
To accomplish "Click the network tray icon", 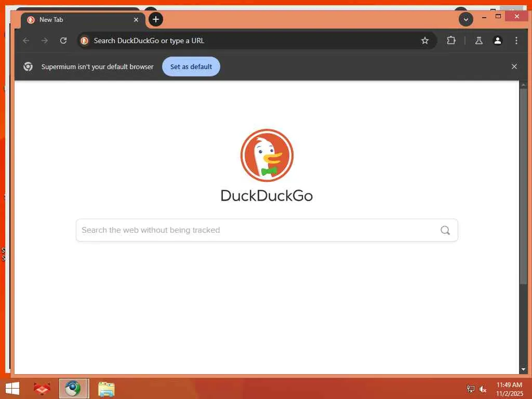I will pyautogui.click(x=470, y=389).
